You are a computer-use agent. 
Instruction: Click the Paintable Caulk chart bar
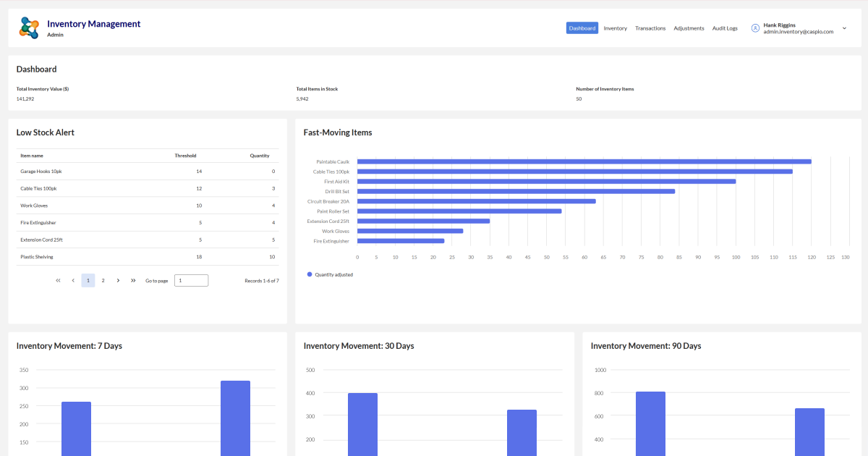(x=584, y=161)
